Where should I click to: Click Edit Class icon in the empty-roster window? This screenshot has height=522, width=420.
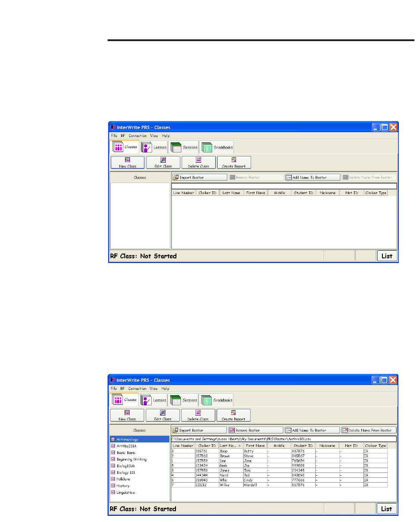pos(163,160)
